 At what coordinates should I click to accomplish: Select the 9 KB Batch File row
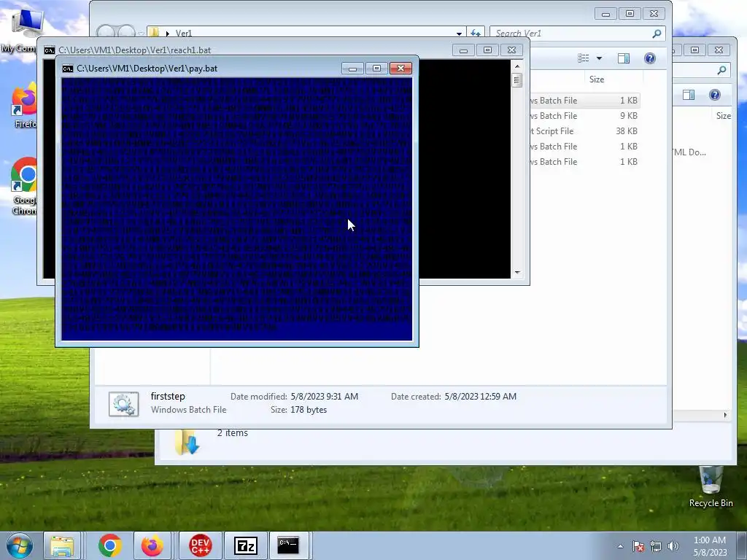[x=584, y=116]
